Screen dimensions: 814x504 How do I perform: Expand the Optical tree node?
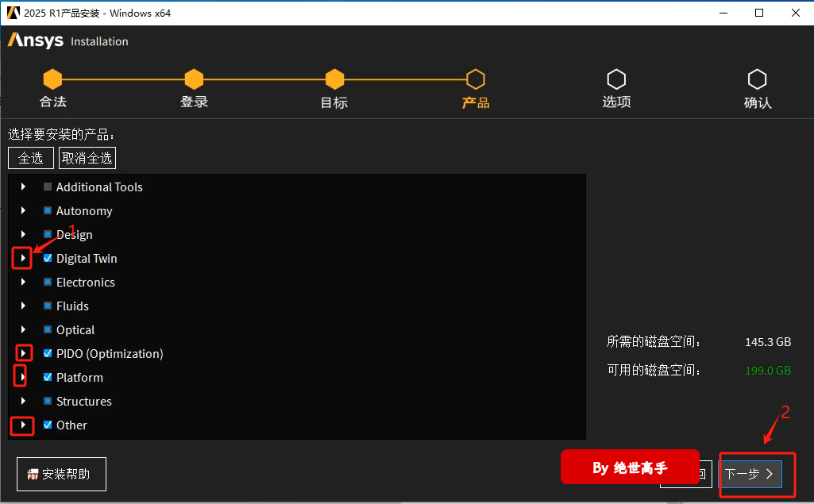[x=23, y=329]
